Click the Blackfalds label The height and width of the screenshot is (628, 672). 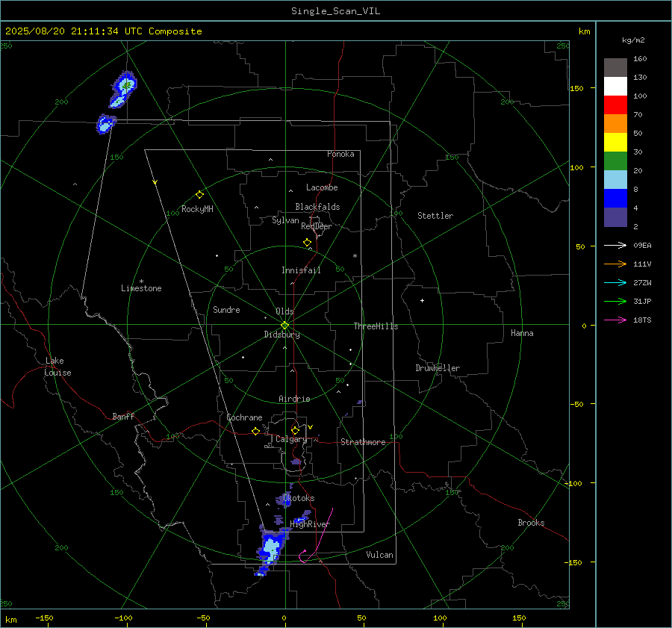click(317, 207)
